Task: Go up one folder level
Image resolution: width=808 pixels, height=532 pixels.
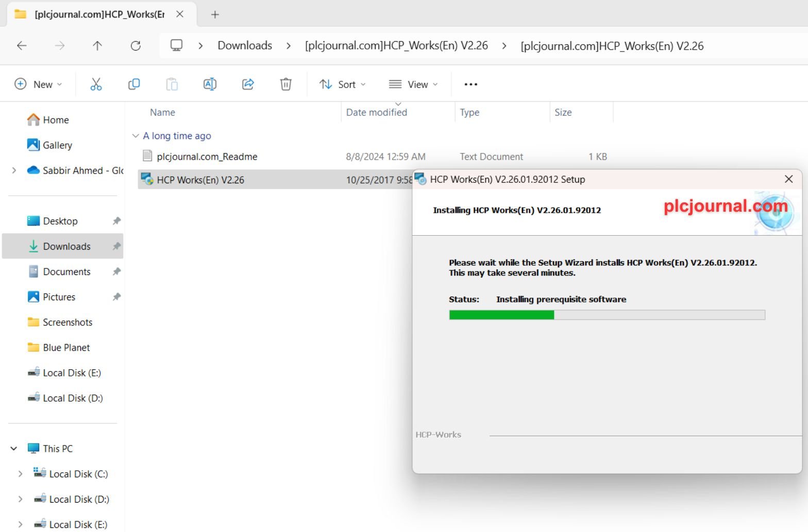Action: pos(97,45)
